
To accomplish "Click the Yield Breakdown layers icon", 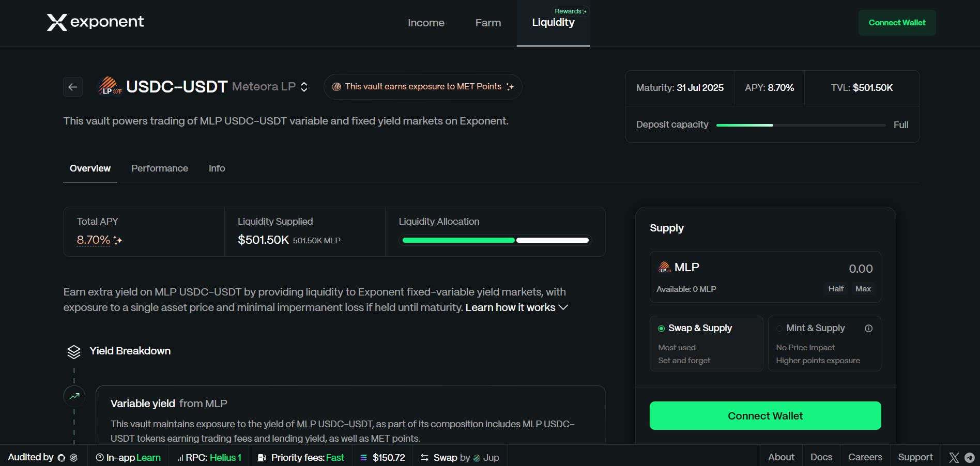I will [x=74, y=352].
